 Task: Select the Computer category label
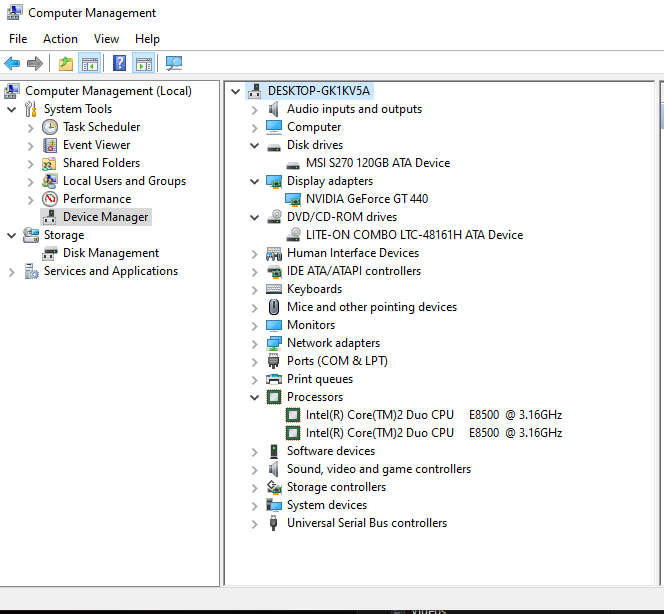tap(314, 127)
